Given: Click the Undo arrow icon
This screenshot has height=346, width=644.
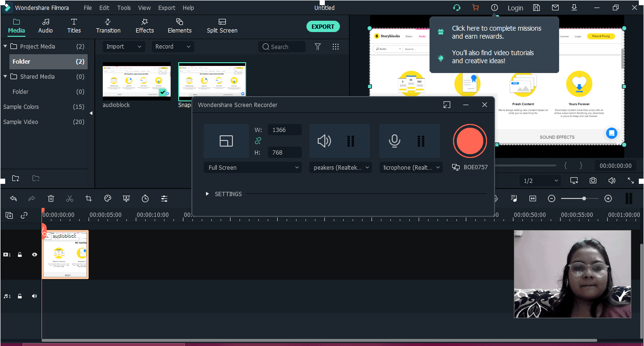Looking at the screenshot, I should coord(13,198).
